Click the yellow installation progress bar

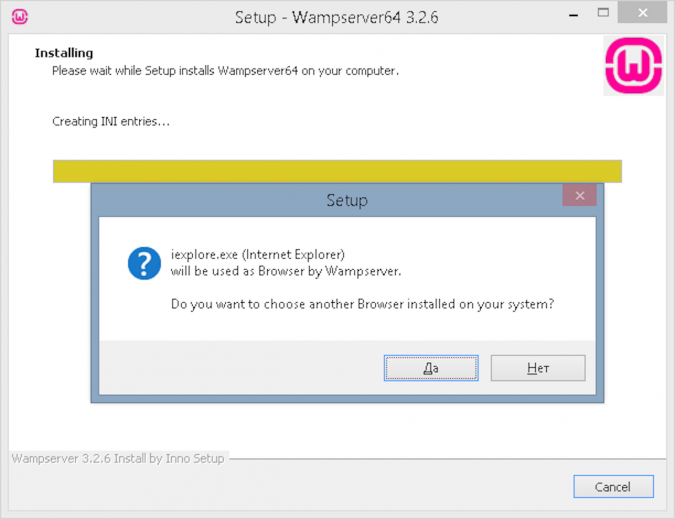tap(337, 171)
